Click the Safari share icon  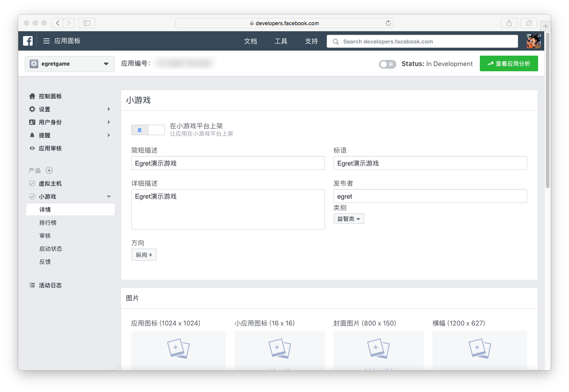[x=509, y=23]
